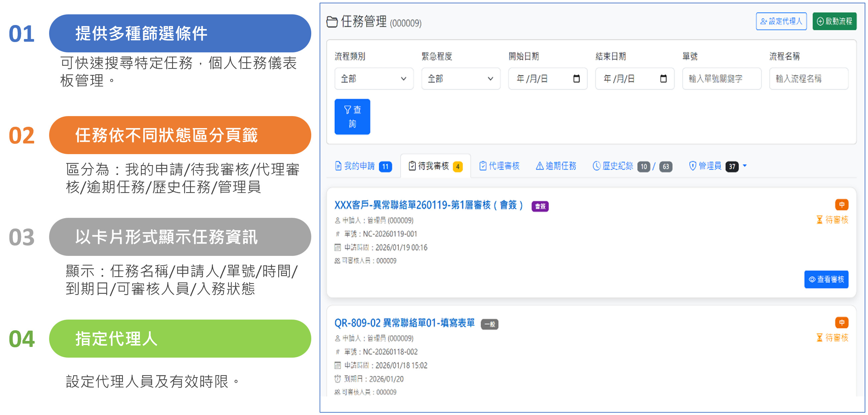Click the gray 一般 tag
Image resolution: width=868 pixels, height=415 pixels.
pyautogui.click(x=489, y=325)
